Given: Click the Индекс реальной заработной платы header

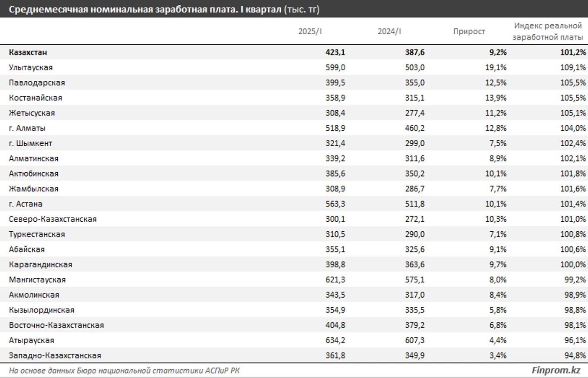Looking at the screenshot, I should [548, 32].
